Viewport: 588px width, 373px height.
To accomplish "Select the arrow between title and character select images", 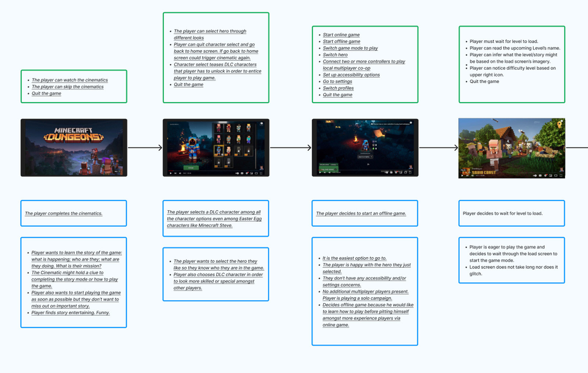I will tap(145, 148).
